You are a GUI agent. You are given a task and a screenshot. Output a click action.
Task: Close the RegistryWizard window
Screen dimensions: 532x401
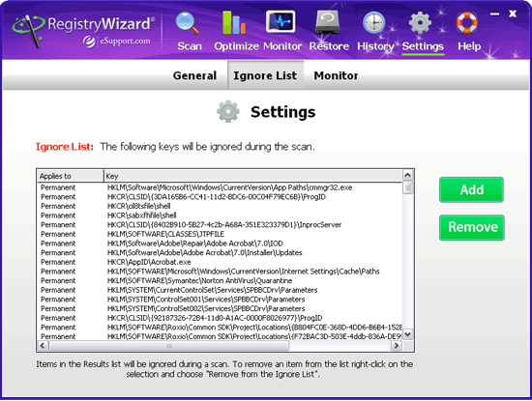tap(513, 14)
